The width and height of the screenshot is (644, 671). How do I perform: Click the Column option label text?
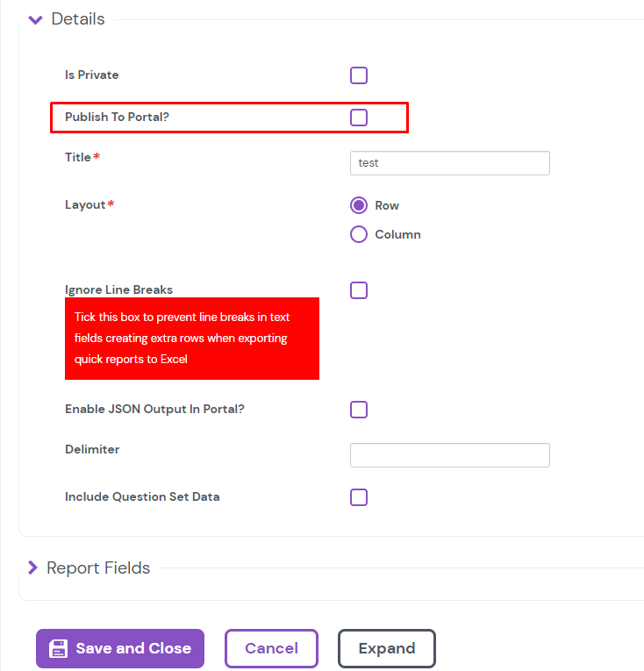point(397,234)
